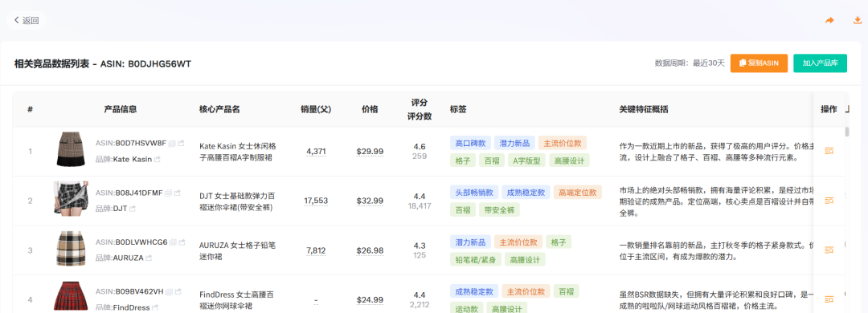Click price $29.99

370,151
